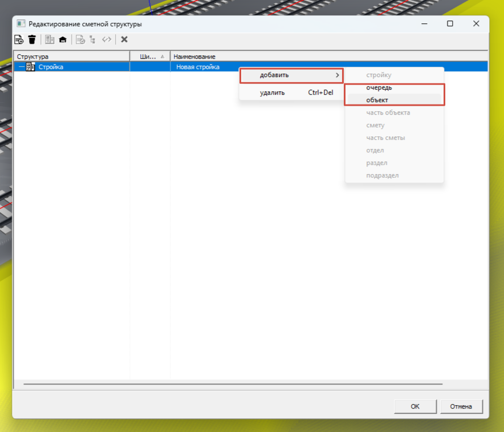Maximize the сметной структуры dialog window

click(450, 24)
